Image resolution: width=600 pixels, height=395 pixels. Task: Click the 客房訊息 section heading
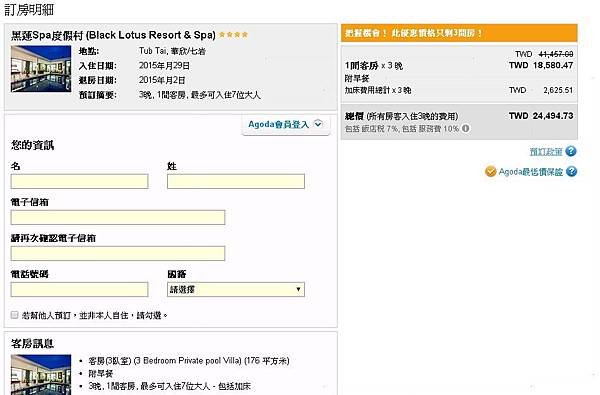click(x=33, y=343)
